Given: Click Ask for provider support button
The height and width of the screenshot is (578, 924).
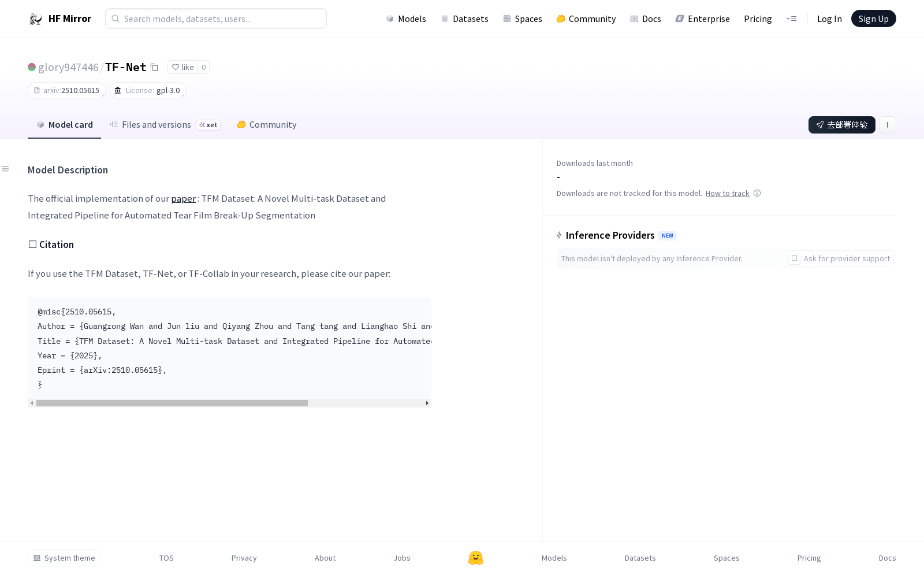Looking at the screenshot, I should [840, 258].
